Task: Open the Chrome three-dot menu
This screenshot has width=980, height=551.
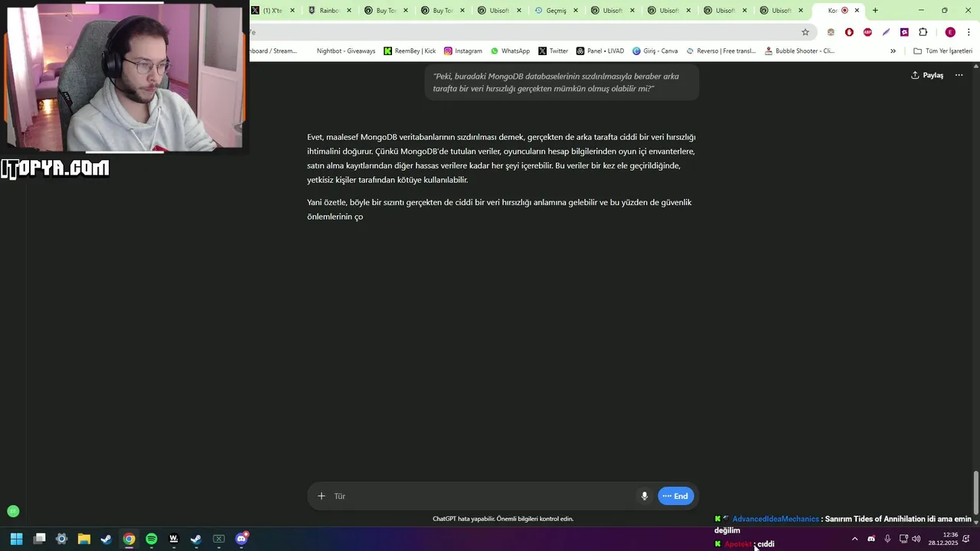Action: 969,32
